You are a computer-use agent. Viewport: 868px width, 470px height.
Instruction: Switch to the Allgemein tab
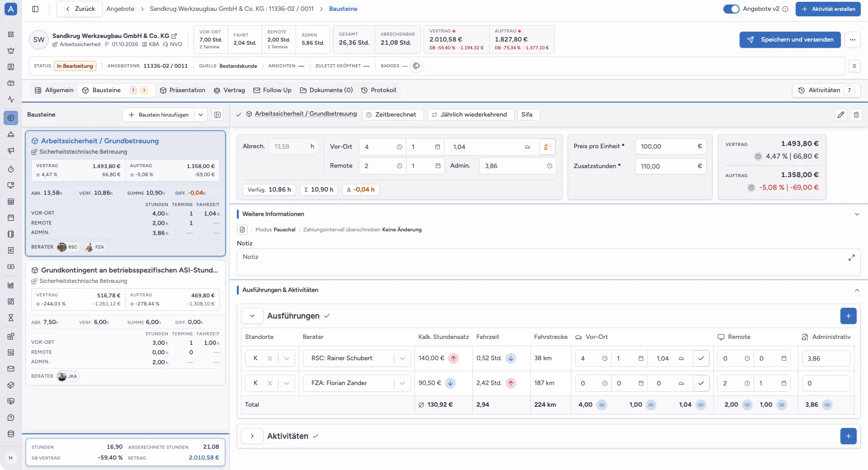(54, 90)
